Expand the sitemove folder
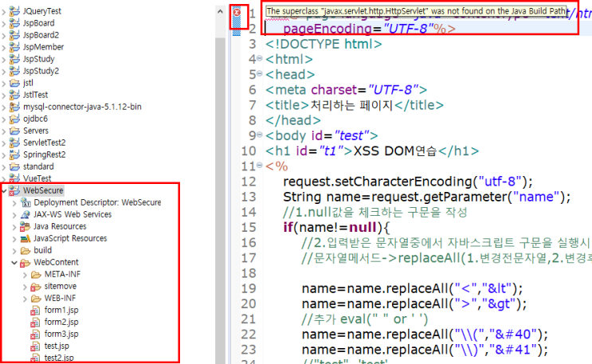Screen dimensions: 592x364 point(25,287)
